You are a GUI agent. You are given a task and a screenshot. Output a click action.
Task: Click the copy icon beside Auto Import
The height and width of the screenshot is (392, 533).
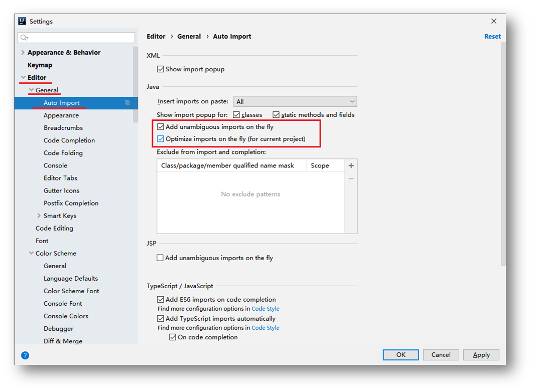(x=127, y=102)
